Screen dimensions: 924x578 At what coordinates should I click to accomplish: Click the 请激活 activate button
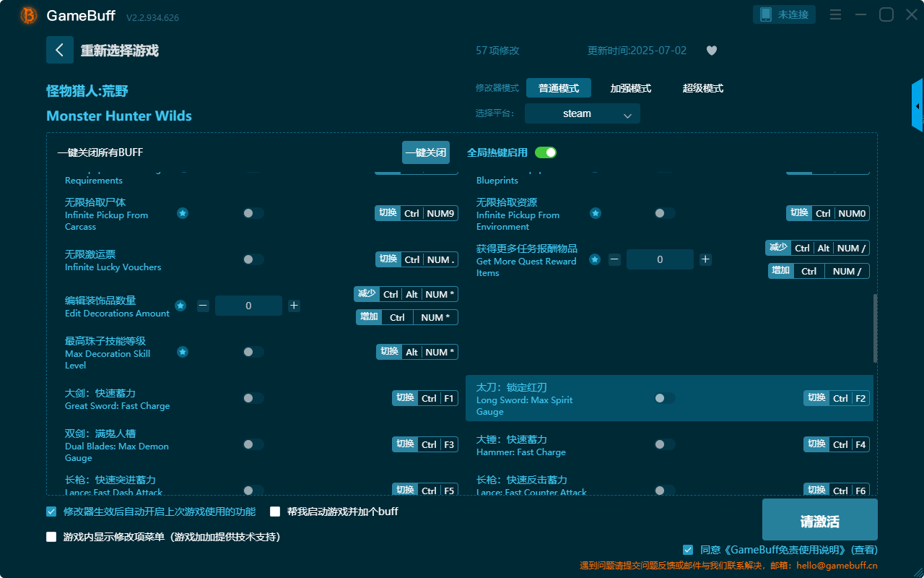pos(820,519)
